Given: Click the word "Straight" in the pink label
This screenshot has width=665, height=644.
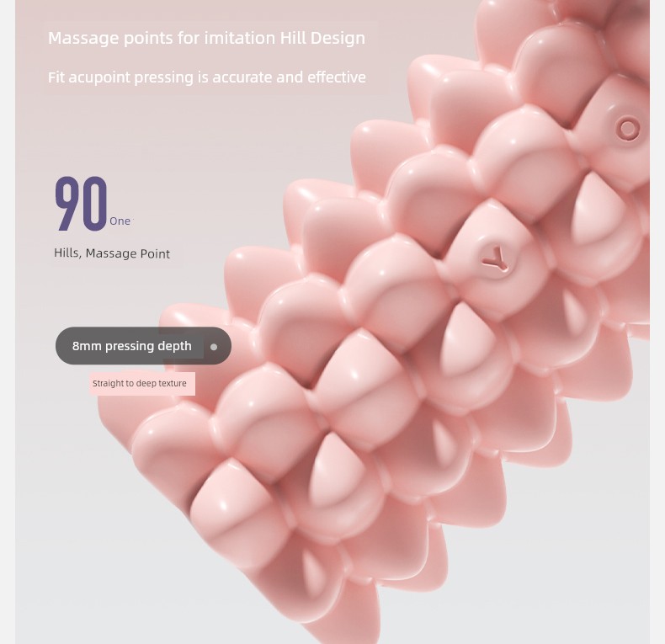Looking at the screenshot, I should [x=108, y=384].
